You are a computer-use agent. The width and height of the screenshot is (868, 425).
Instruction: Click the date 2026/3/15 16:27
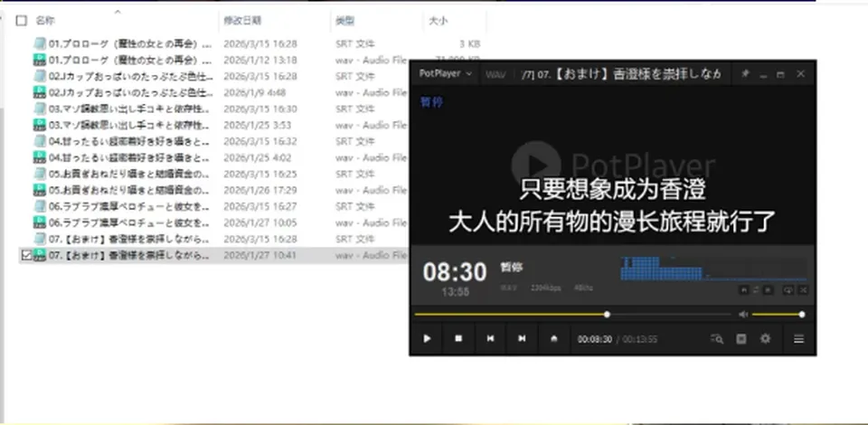click(260, 206)
